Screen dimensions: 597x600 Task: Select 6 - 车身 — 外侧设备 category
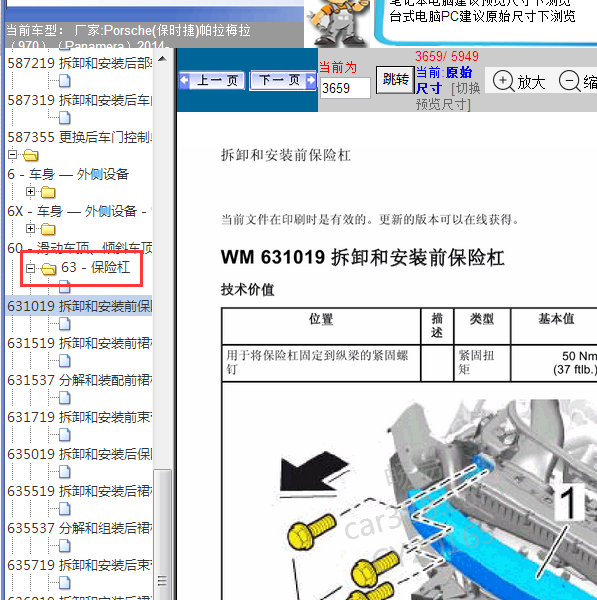click(68, 174)
